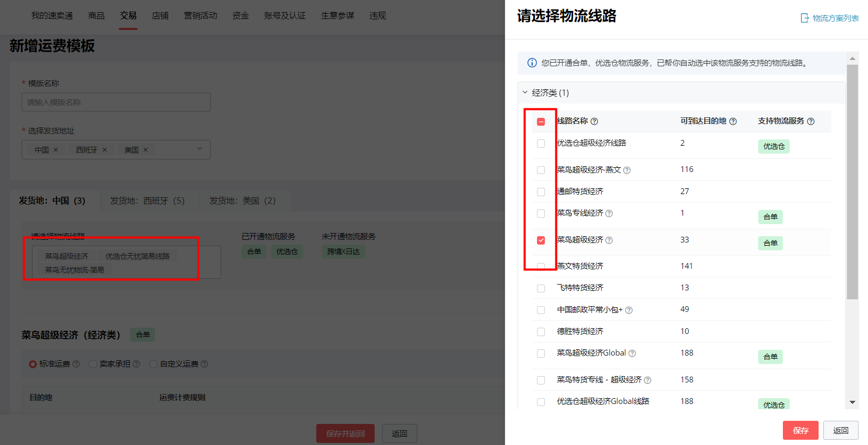Check 菜鸟专线经济 checkbox
The height and width of the screenshot is (445, 868).
541,214
